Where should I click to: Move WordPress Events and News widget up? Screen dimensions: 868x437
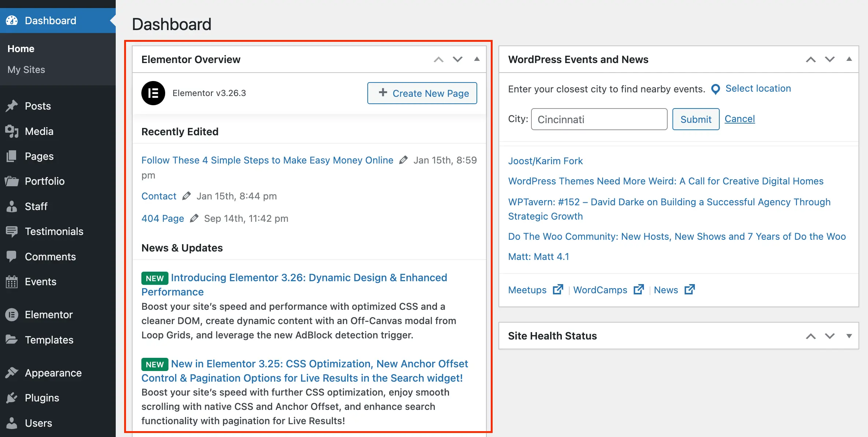pyautogui.click(x=811, y=59)
